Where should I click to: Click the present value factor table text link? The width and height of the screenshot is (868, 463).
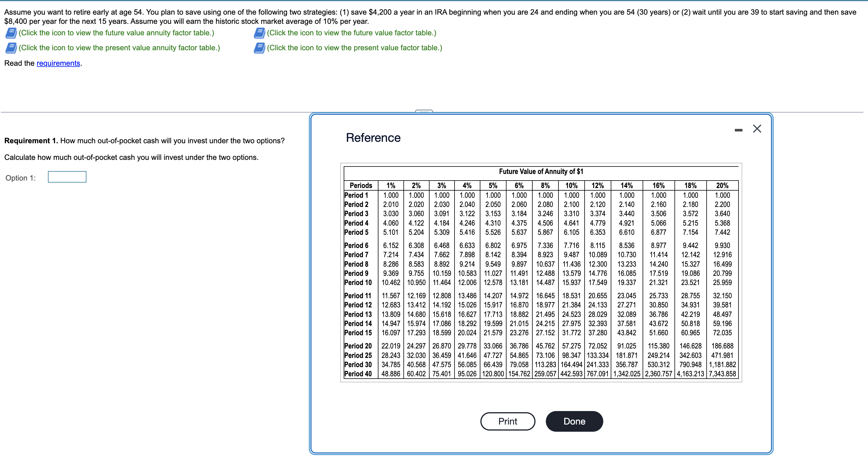click(355, 48)
